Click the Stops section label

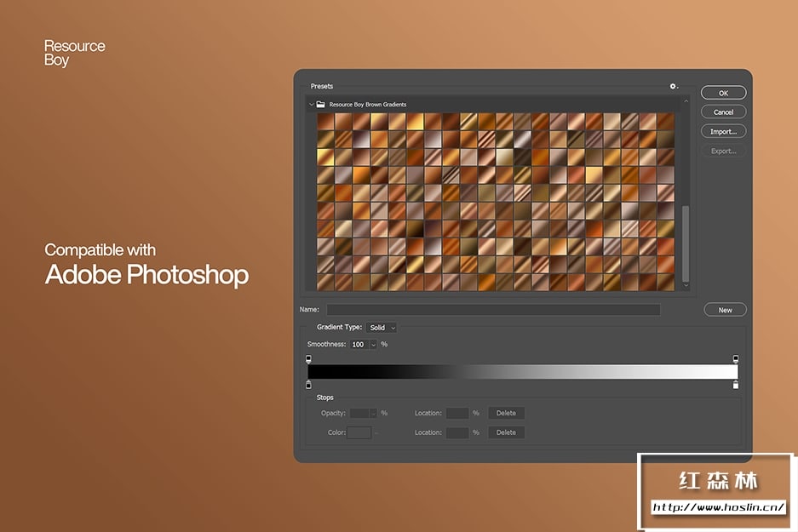tap(324, 398)
